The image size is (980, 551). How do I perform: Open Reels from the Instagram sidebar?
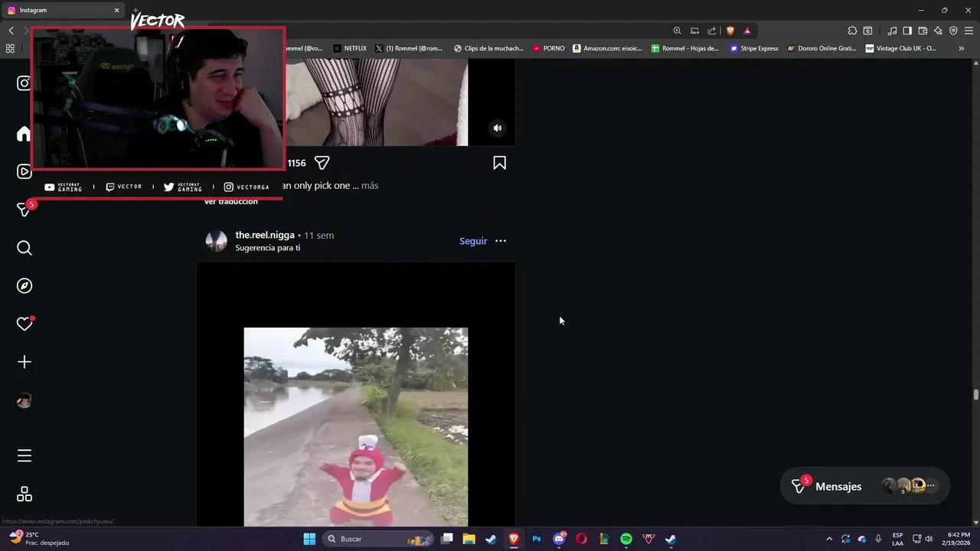pos(24,171)
